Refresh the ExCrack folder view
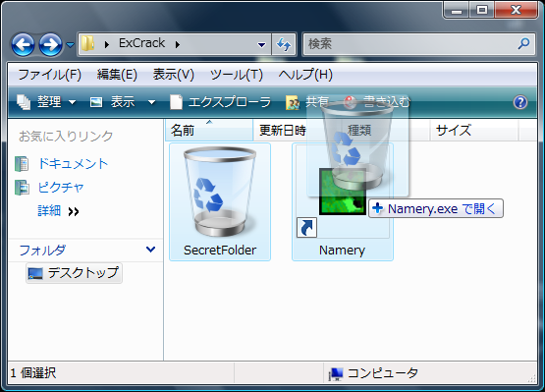The height and width of the screenshot is (392, 545). pyautogui.click(x=284, y=44)
